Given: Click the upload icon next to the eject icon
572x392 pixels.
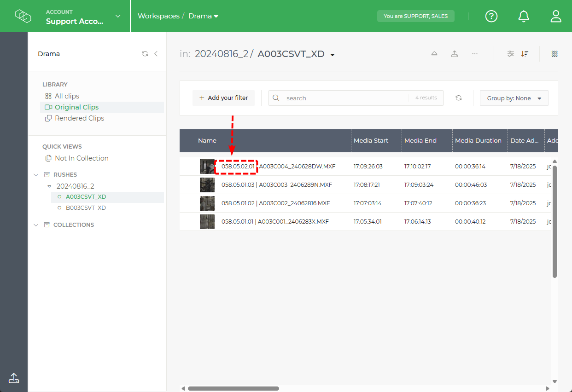Looking at the screenshot, I should pos(455,53).
